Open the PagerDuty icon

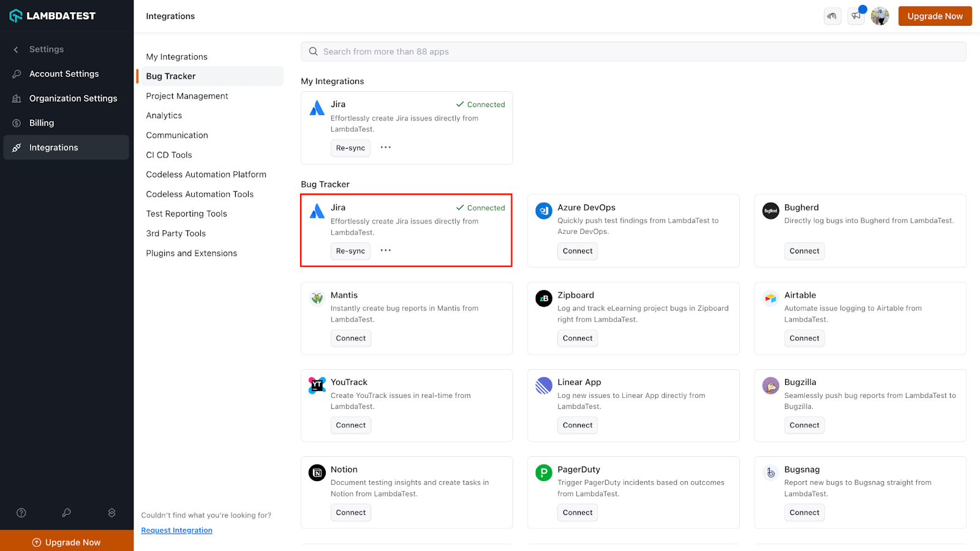click(544, 473)
